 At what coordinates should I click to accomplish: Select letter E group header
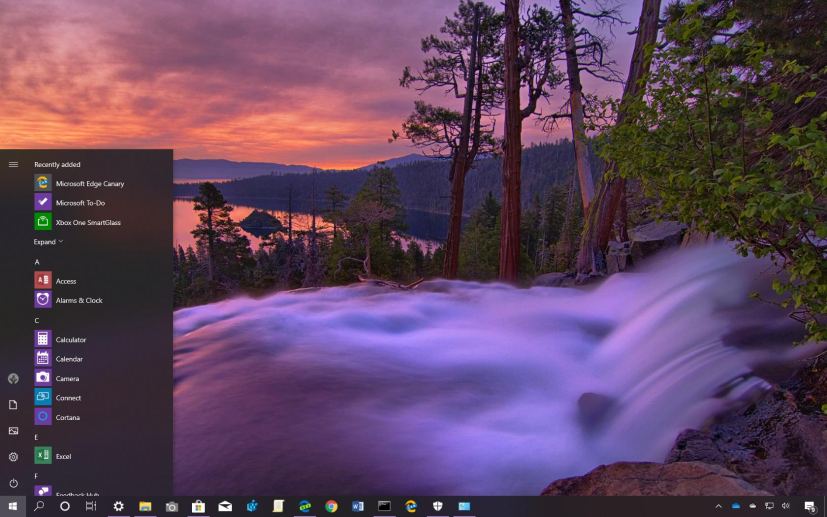tap(36, 437)
